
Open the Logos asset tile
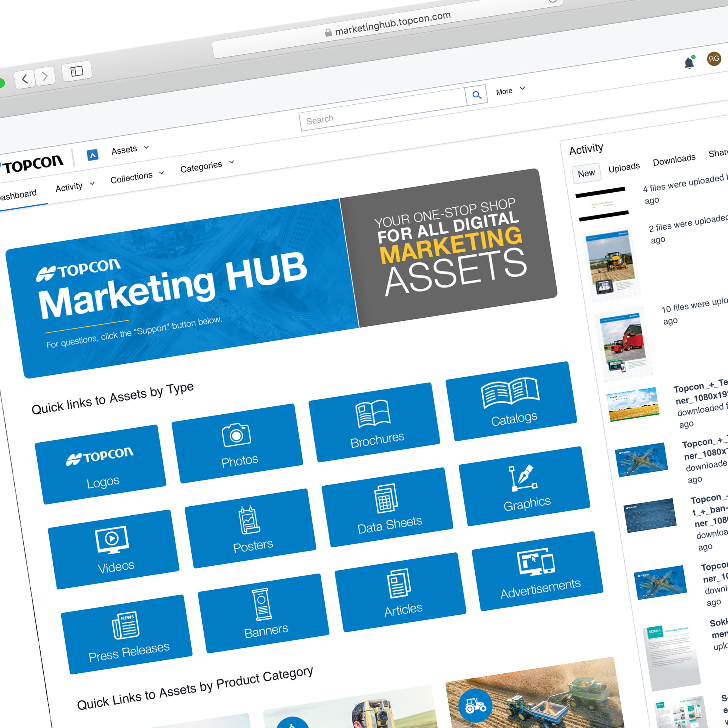101,464
